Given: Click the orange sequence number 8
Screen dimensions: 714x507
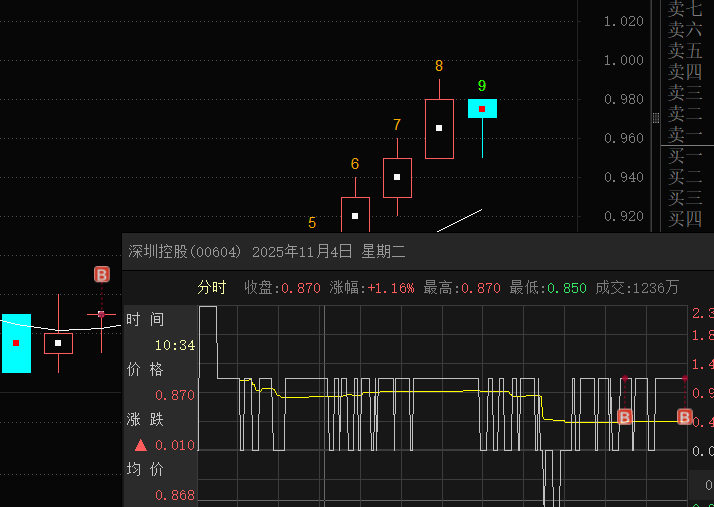Looking at the screenshot, I should point(439,66).
